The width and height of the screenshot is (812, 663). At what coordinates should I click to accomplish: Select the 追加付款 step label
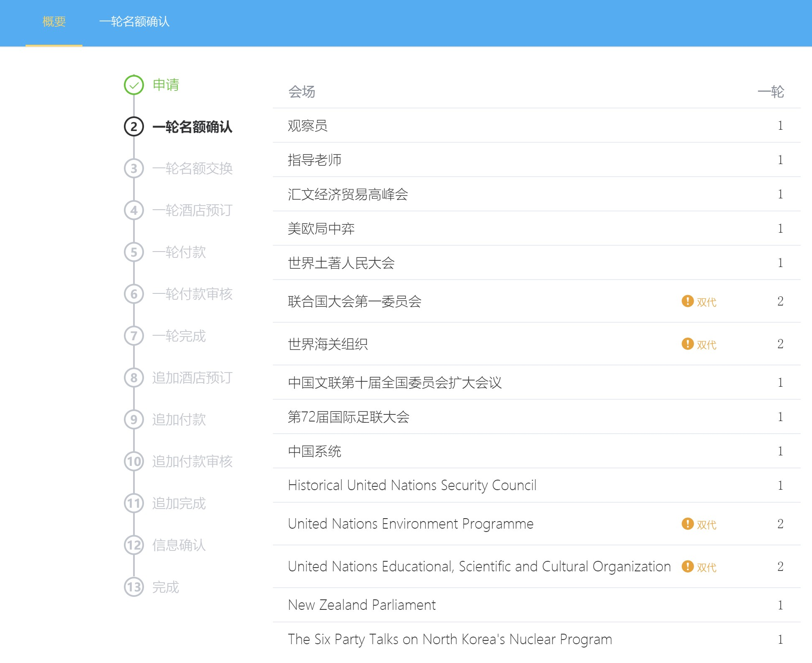pos(179,420)
